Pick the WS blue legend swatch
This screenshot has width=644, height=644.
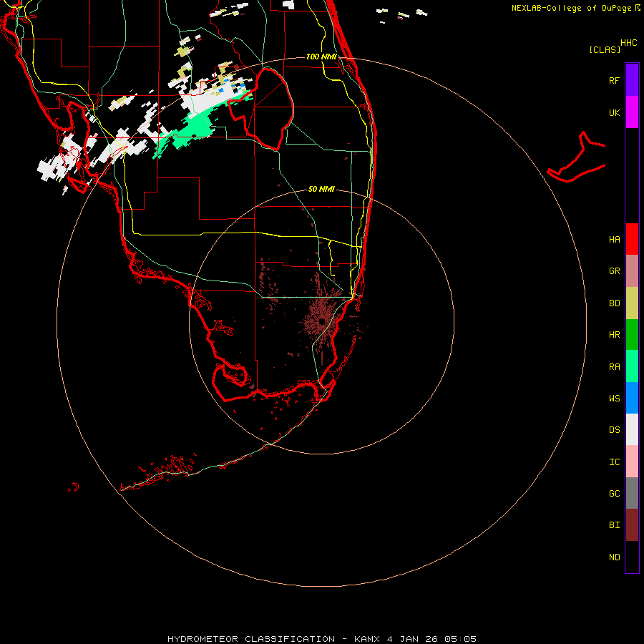(x=632, y=398)
